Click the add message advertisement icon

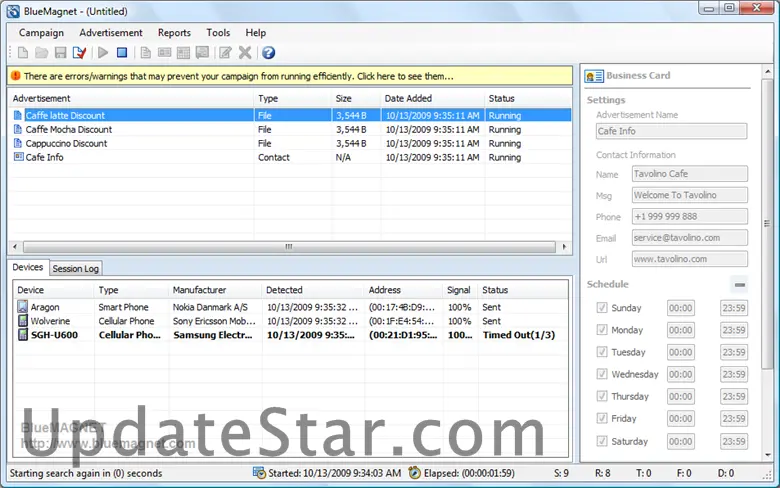coord(202,52)
